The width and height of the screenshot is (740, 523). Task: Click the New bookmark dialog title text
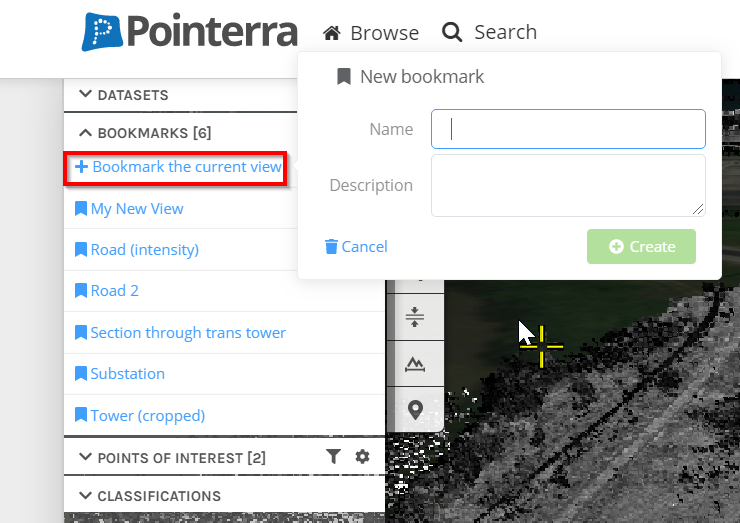pyautogui.click(x=422, y=76)
